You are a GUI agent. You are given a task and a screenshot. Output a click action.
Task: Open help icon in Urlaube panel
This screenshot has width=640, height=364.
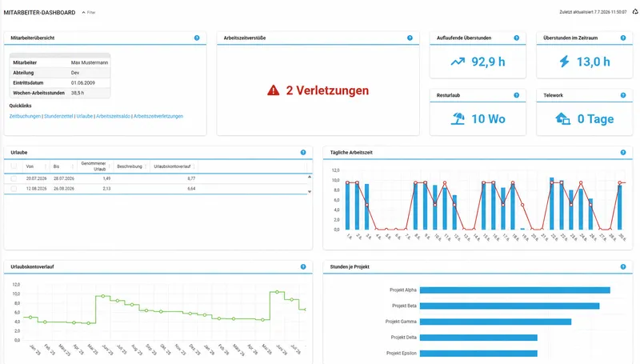pyautogui.click(x=303, y=152)
